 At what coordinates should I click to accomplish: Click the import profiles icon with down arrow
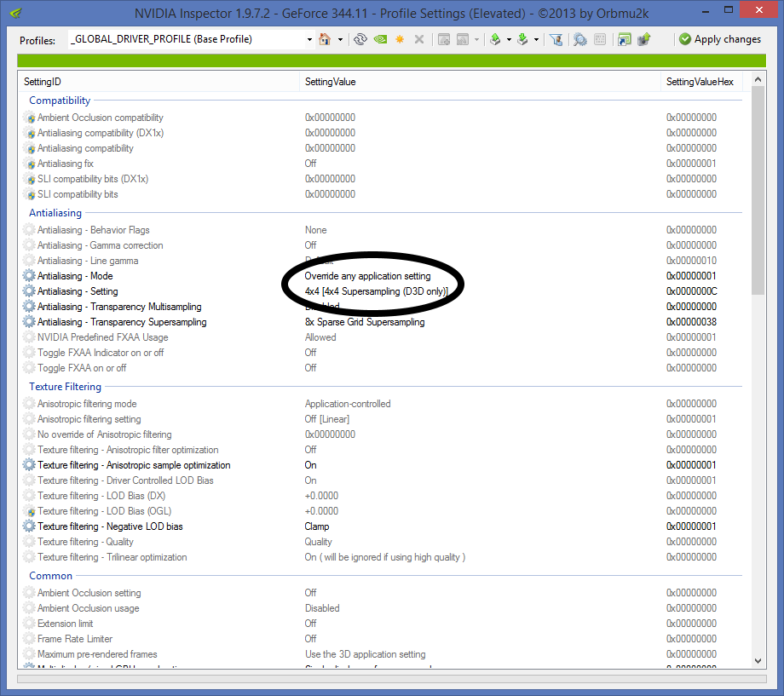pos(522,39)
